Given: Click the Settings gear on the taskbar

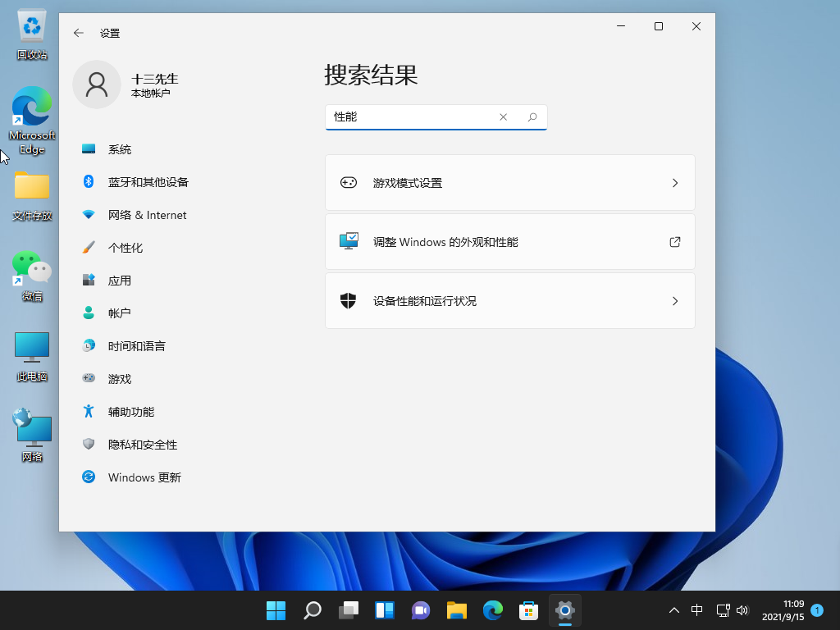Looking at the screenshot, I should (565, 610).
